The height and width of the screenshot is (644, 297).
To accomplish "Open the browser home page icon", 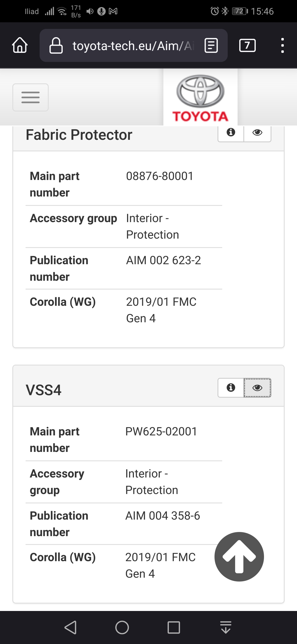I will pyautogui.click(x=20, y=45).
